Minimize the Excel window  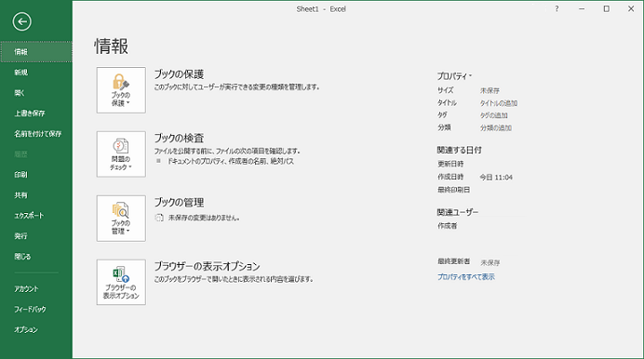[x=582, y=8]
